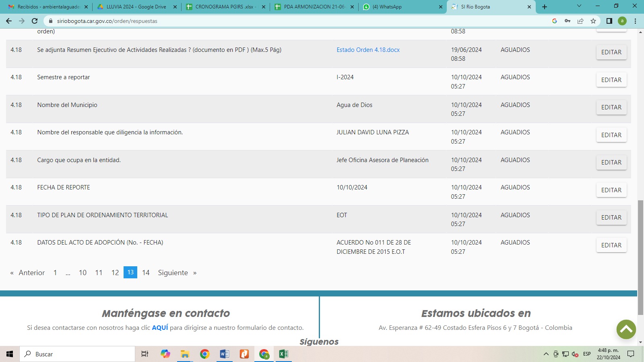Click the Buscar taskbar search box
The width and height of the screenshot is (644, 362).
click(x=77, y=354)
